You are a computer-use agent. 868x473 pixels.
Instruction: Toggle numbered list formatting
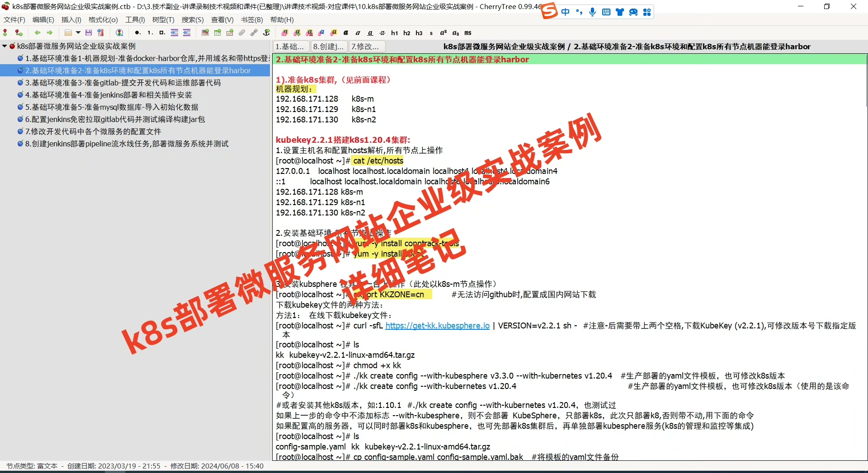tap(150, 33)
